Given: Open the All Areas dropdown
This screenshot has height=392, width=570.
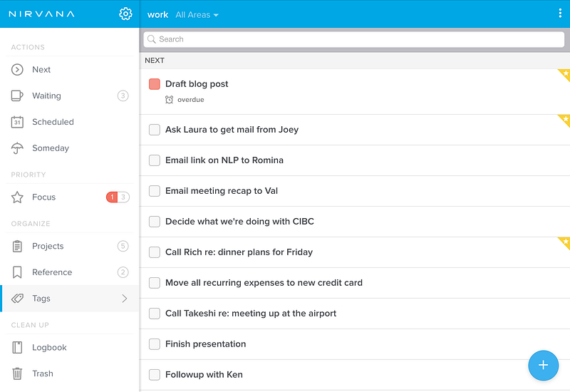Looking at the screenshot, I should (x=197, y=15).
